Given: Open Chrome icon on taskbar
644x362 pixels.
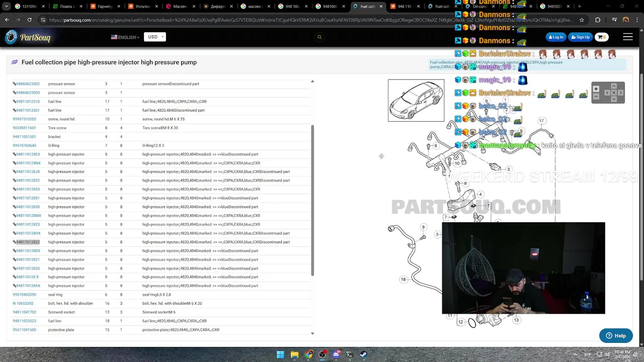Looking at the screenshot, I should [308, 354].
